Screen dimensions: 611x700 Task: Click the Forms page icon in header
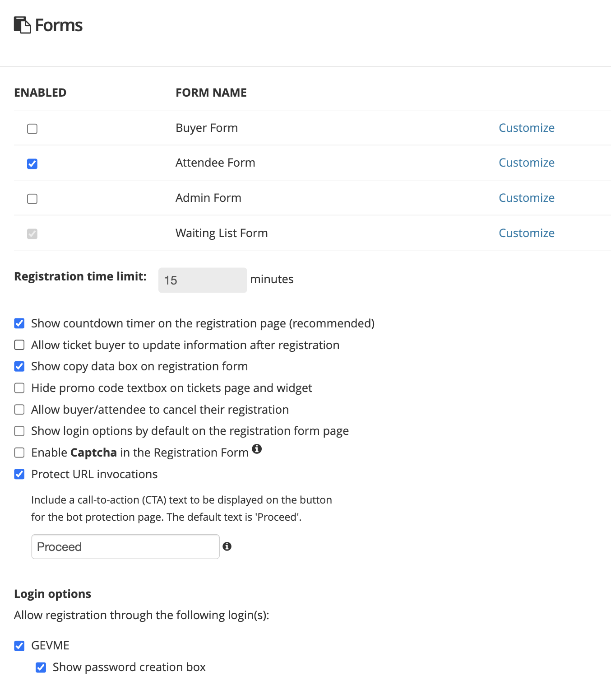(x=22, y=25)
